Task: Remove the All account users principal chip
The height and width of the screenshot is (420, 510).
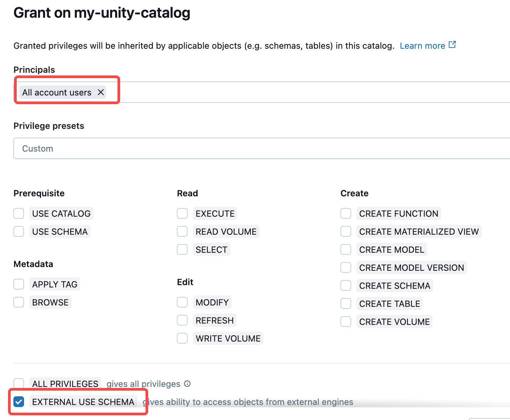Action: (100, 92)
